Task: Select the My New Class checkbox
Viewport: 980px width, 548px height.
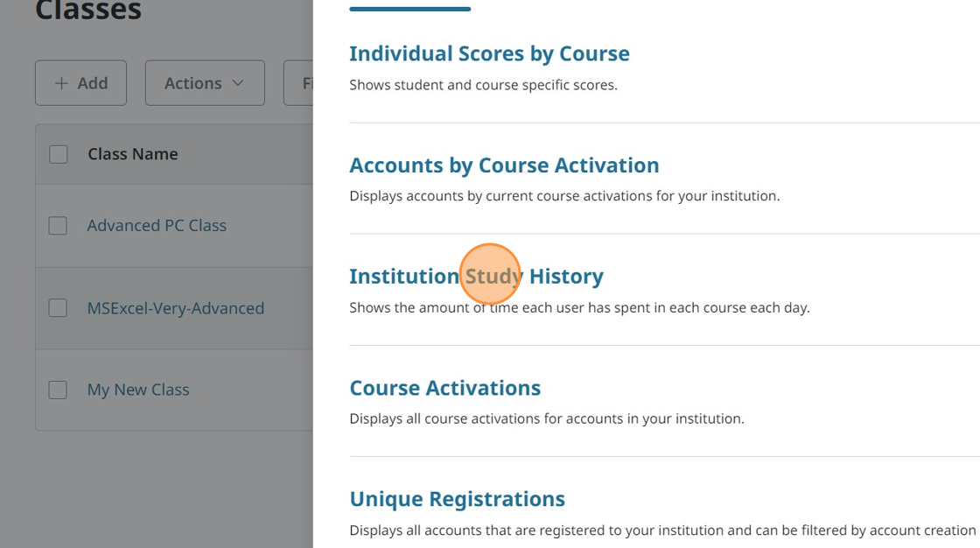Action: coord(58,390)
